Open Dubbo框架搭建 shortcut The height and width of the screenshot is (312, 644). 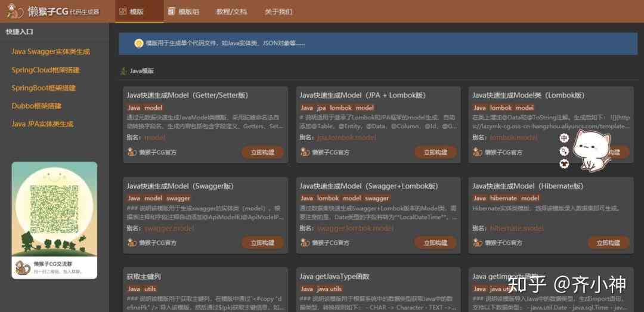[x=36, y=106]
